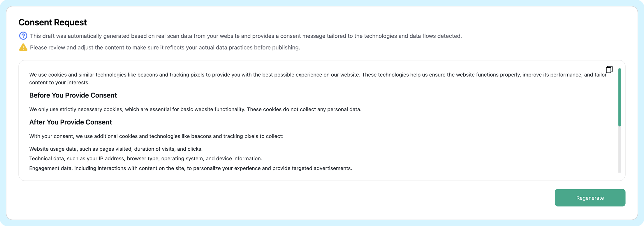The width and height of the screenshot is (644, 226).
Task: Click the Consent Request title
Action: click(53, 22)
